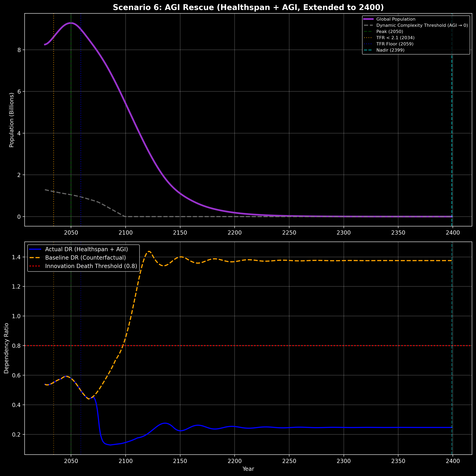Screen dimensions: 476x476
Task: Click the 1.4 tick on the dependency ratio axis
Action: click(16, 257)
